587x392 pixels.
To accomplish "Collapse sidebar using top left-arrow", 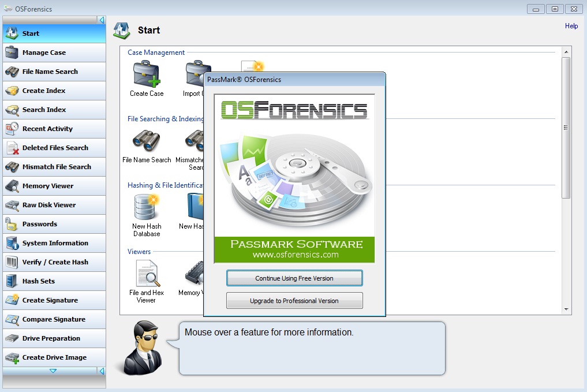I will point(102,20).
